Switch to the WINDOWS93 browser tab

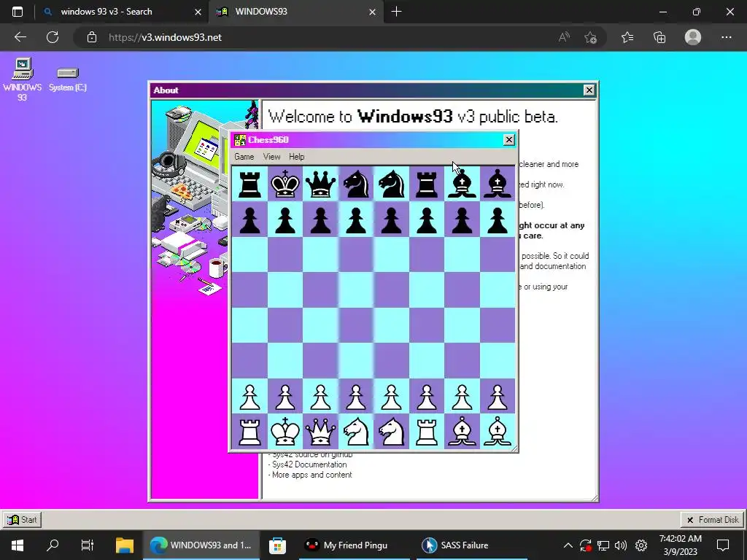point(296,12)
